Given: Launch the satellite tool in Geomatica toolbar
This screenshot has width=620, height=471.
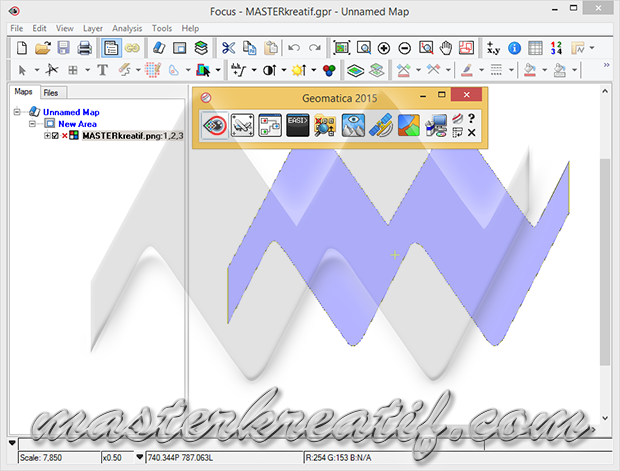Looking at the screenshot, I should tap(381, 125).
